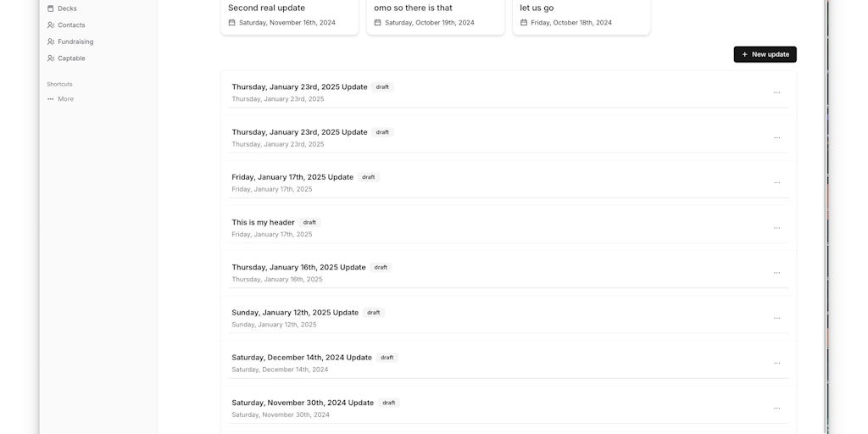Open options menu for Thursday, January 16th Update

[776, 273]
